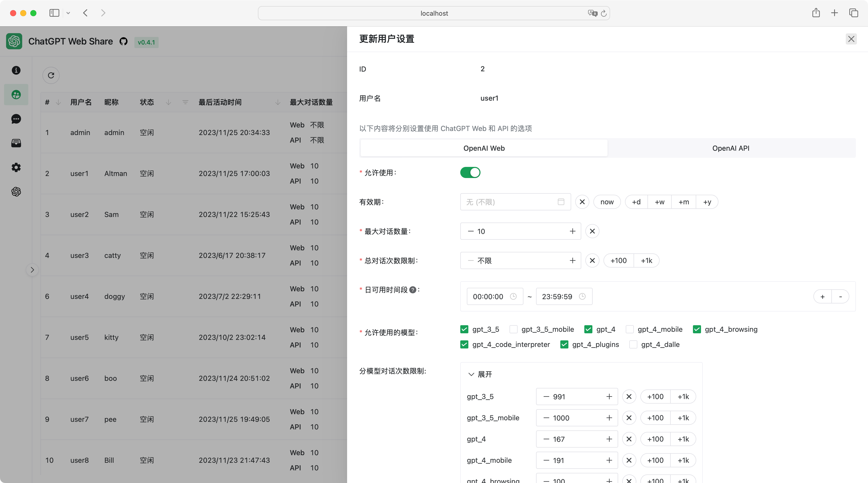Increment the gpt_3_5 limit with plus
The height and width of the screenshot is (483, 868).
[x=609, y=396]
